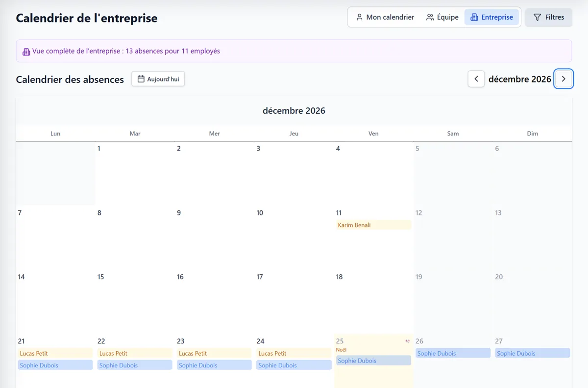Select Sunday day 20 cell
The height and width of the screenshot is (388, 588).
(533, 302)
